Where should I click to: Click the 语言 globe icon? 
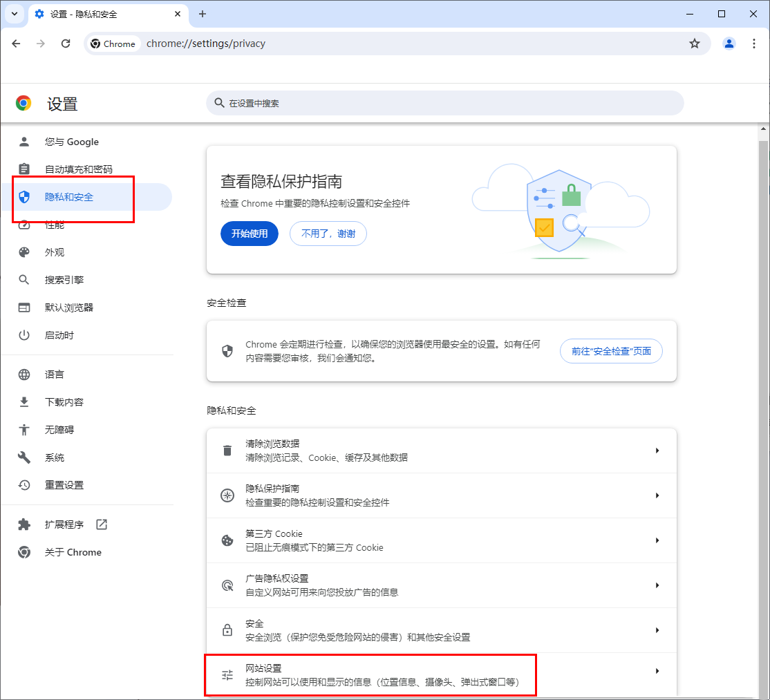tap(24, 375)
